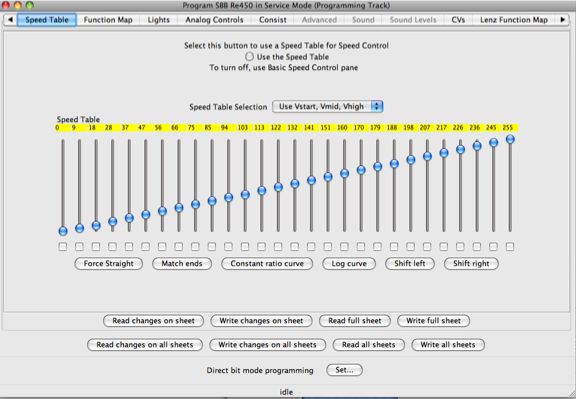Tick the checkbox under the 255 slider
The image size is (576, 399).
(x=510, y=247)
